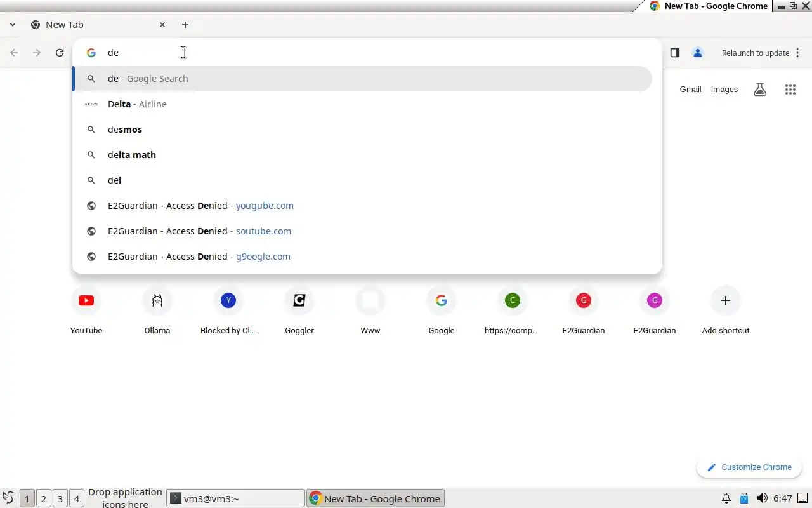Open the Images link
The height and width of the screenshot is (508, 812).
pos(724,90)
